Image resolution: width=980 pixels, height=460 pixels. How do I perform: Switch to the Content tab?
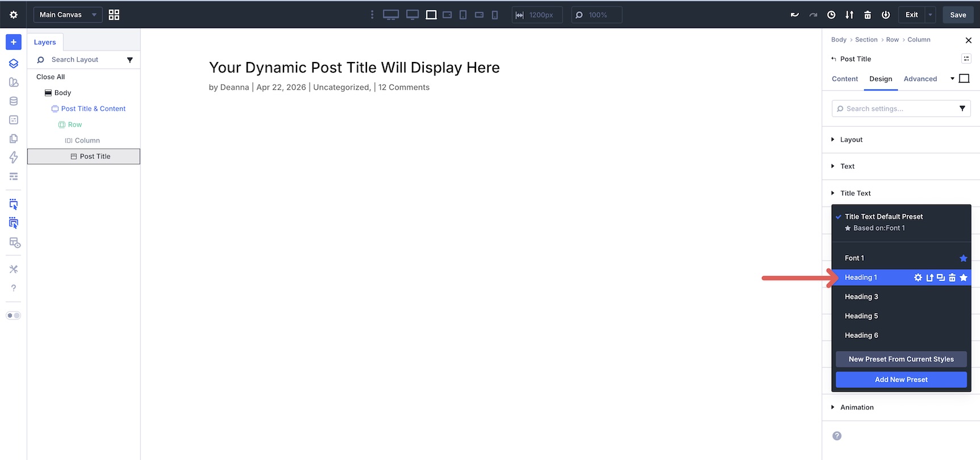pyautogui.click(x=845, y=79)
